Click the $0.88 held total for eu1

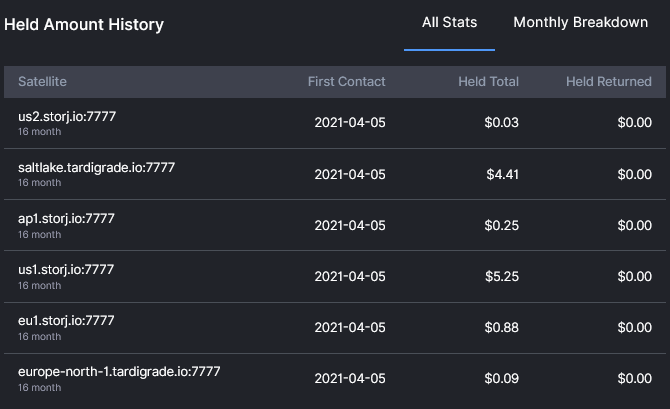pyautogui.click(x=501, y=327)
